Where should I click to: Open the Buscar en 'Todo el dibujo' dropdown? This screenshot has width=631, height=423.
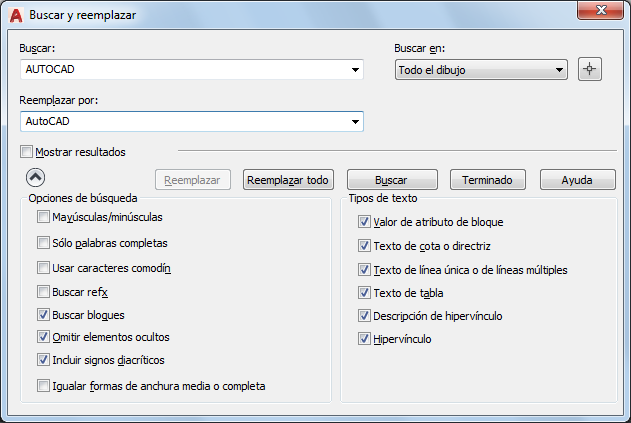[481, 70]
